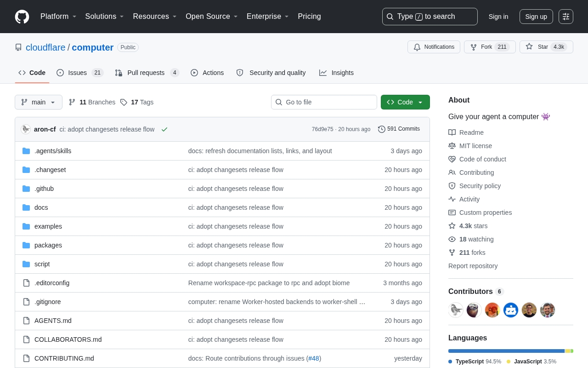This screenshot has height=368, width=588.
Task: Open the Security and quality tab
Action: 271,73
